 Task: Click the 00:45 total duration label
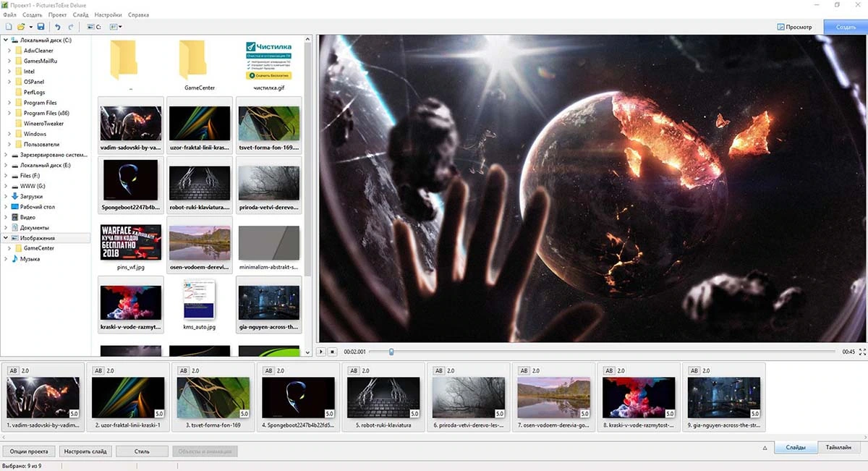pos(848,352)
